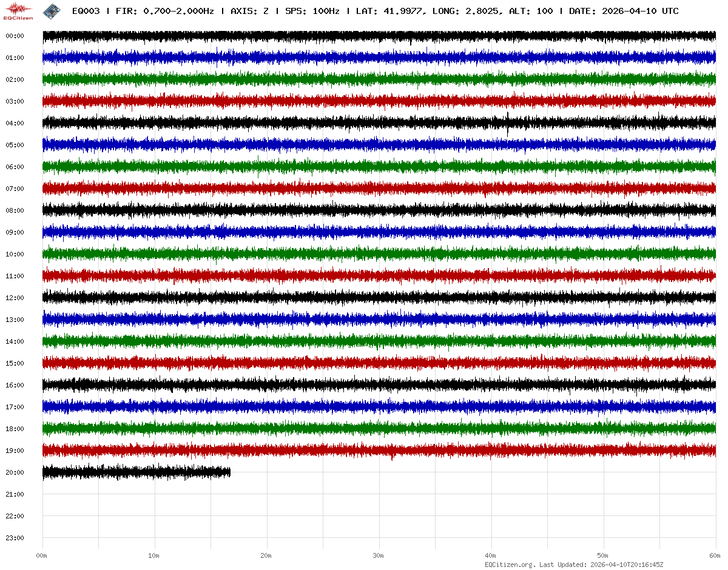Click the 30m tick on the minute axis
The image size is (728, 570).
tap(379, 555)
